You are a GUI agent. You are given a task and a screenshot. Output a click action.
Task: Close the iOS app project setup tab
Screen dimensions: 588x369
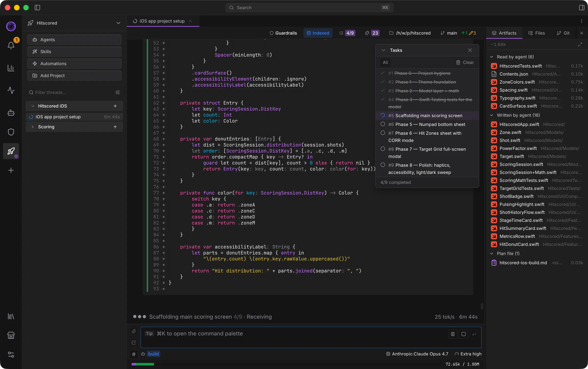[x=190, y=21]
